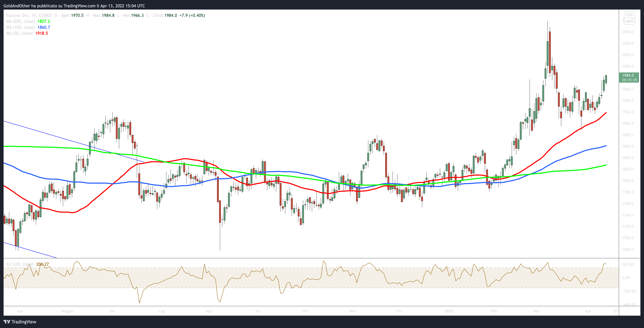Click the publication header text with GoldAndOther
Screen dimensions: 644x328
(74, 6)
